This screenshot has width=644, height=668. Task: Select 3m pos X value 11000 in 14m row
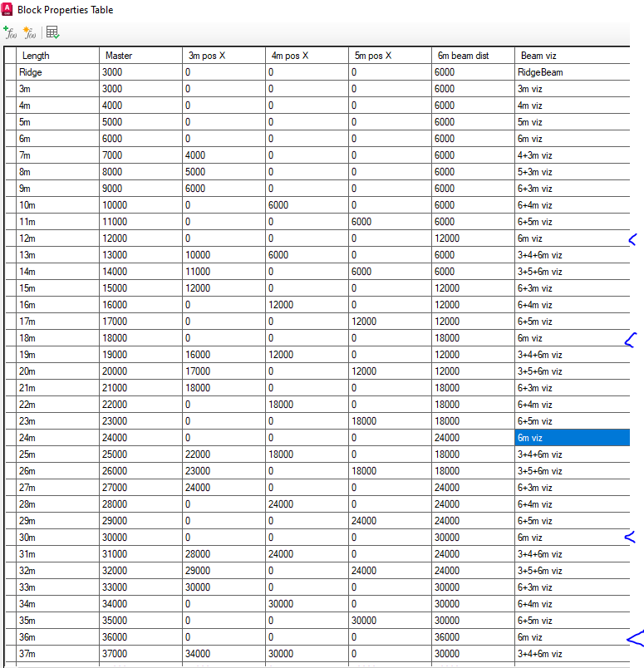[x=224, y=272]
